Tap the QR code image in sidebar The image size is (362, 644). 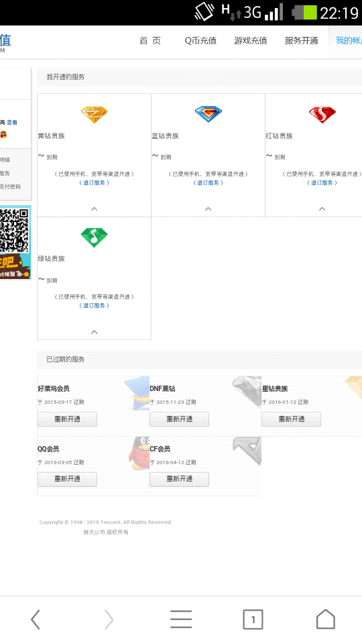14,230
